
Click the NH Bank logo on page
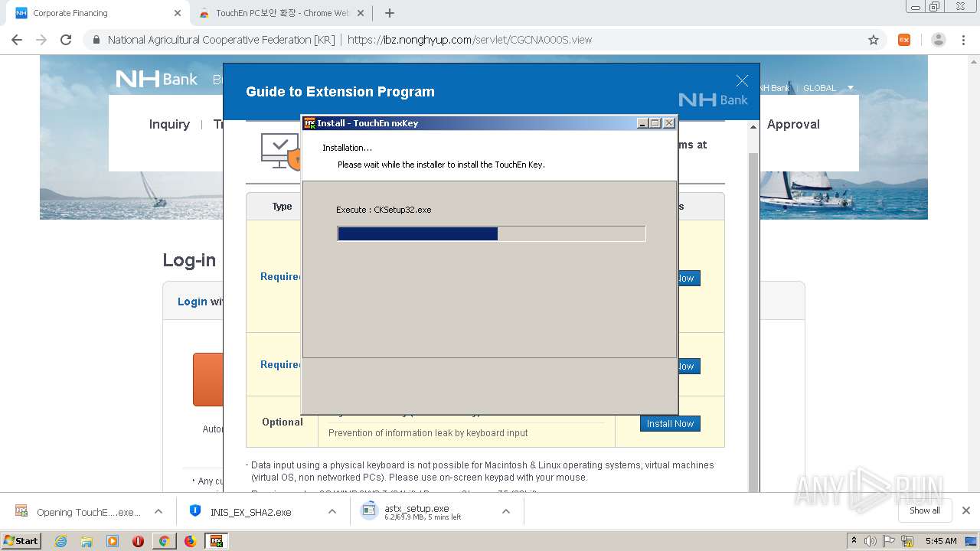click(x=157, y=79)
